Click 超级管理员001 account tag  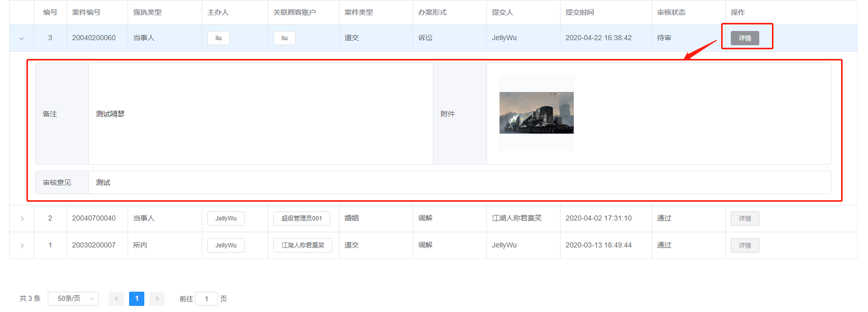302,219
